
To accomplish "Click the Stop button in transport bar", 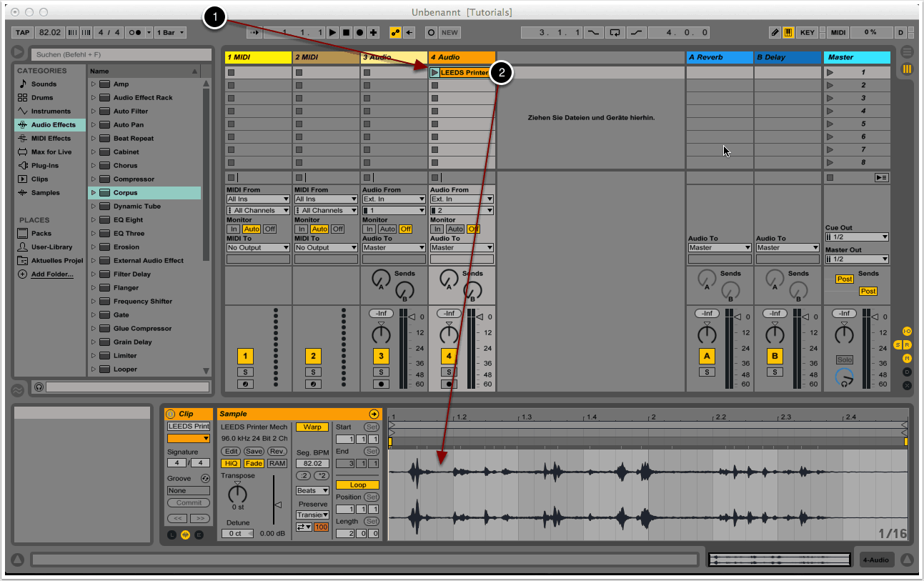I will click(346, 32).
